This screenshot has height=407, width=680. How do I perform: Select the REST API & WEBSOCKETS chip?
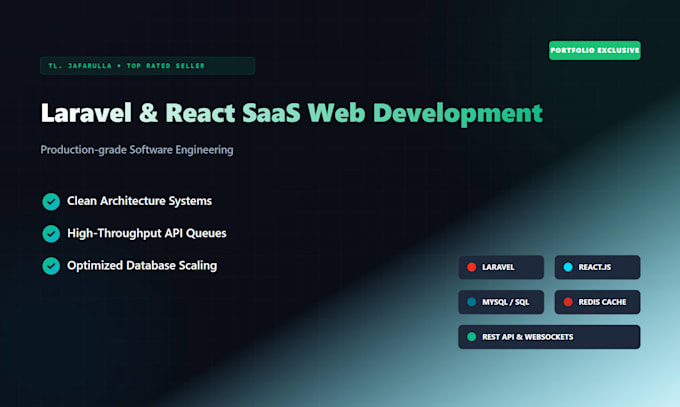point(549,337)
